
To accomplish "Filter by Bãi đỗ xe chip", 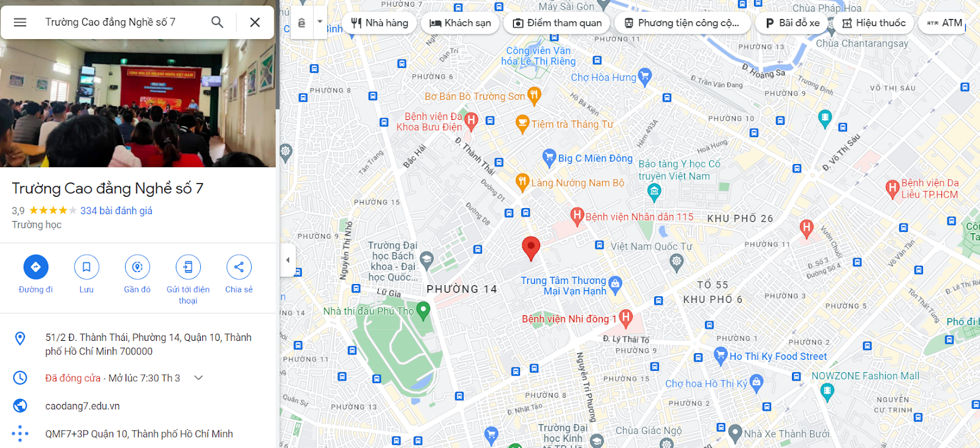I will (x=793, y=23).
